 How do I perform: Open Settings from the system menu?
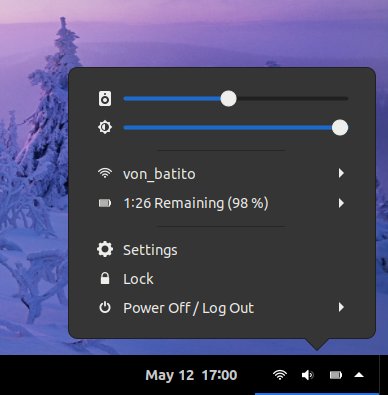click(x=222, y=249)
